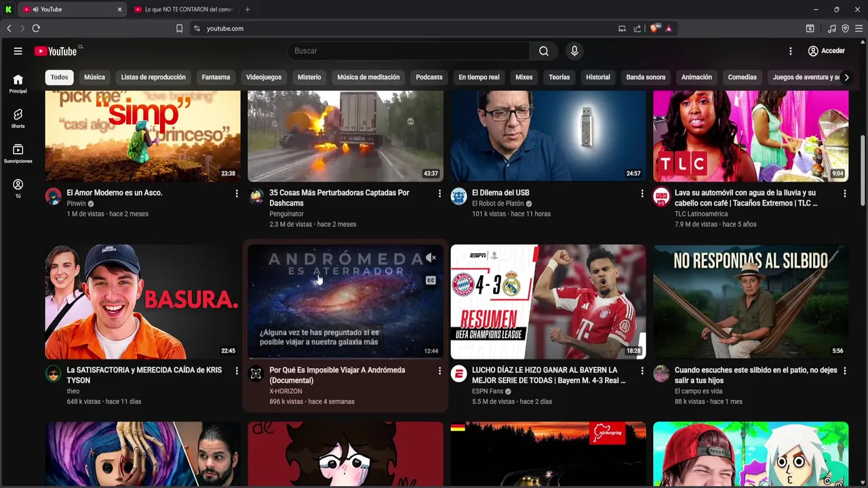Click El campo es vida channel avatar
868x488 pixels.
point(661,374)
